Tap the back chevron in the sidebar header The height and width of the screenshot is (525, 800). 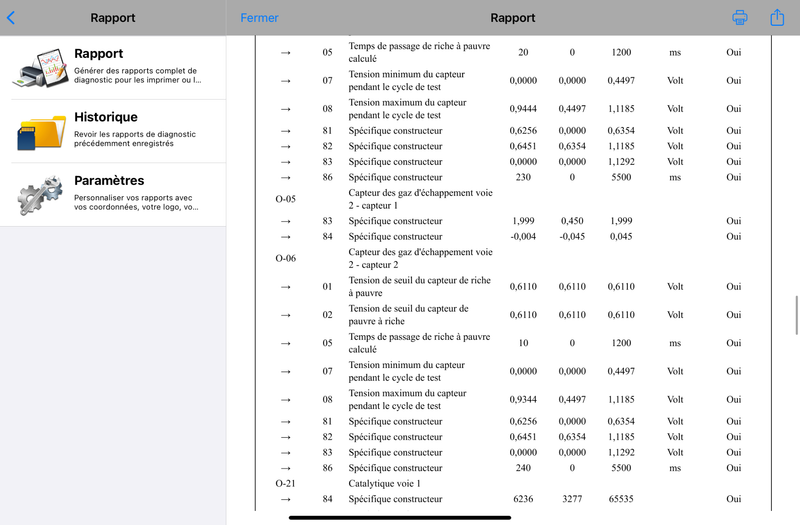pyautogui.click(x=11, y=17)
